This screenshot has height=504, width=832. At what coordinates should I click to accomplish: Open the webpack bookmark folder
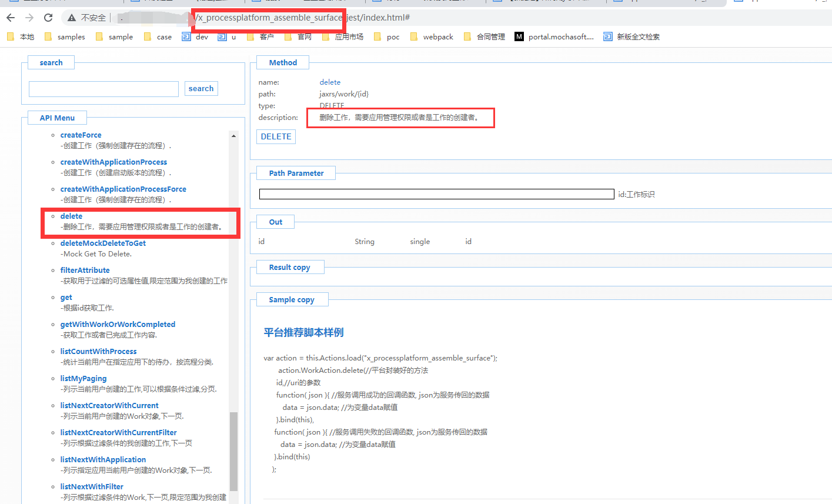pos(432,36)
